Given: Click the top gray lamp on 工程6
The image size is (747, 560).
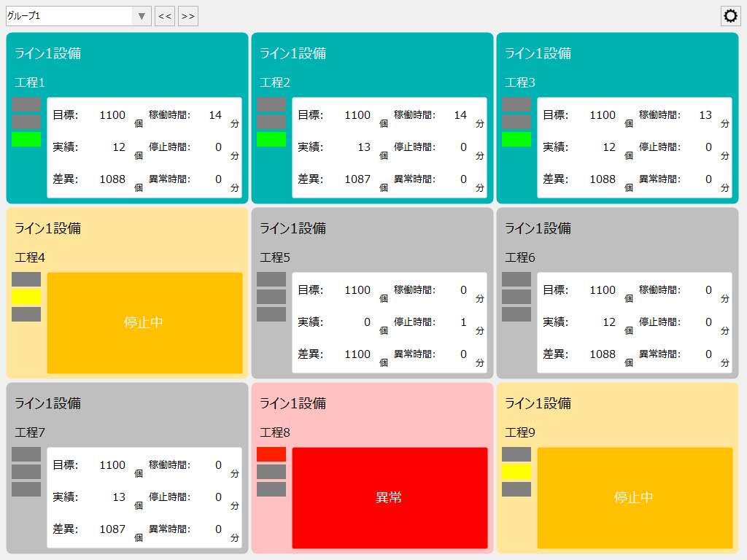Looking at the screenshot, I should point(516,279).
